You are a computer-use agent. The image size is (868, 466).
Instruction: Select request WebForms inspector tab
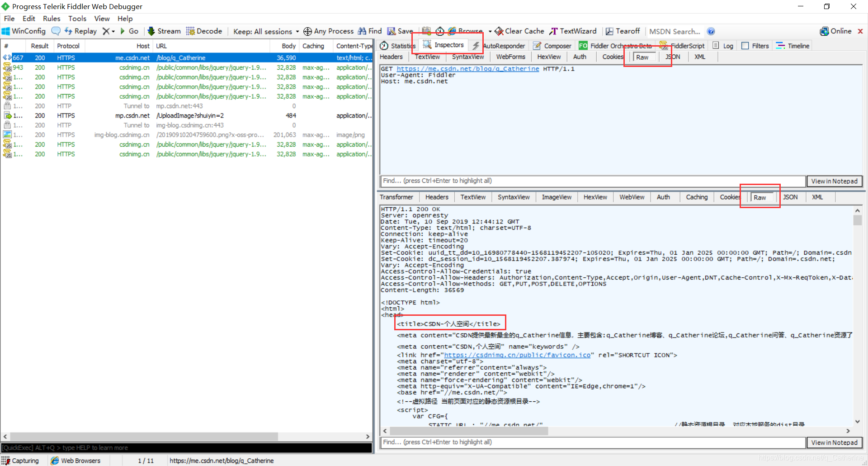510,57
